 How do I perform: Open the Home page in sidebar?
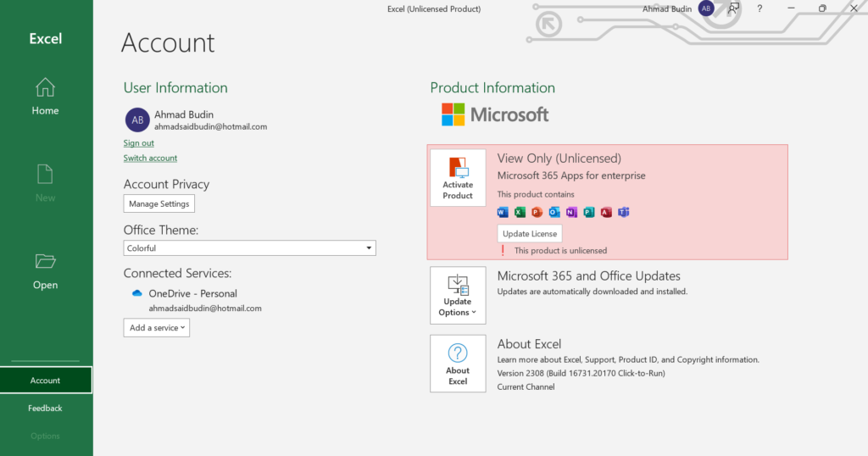click(45, 97)
